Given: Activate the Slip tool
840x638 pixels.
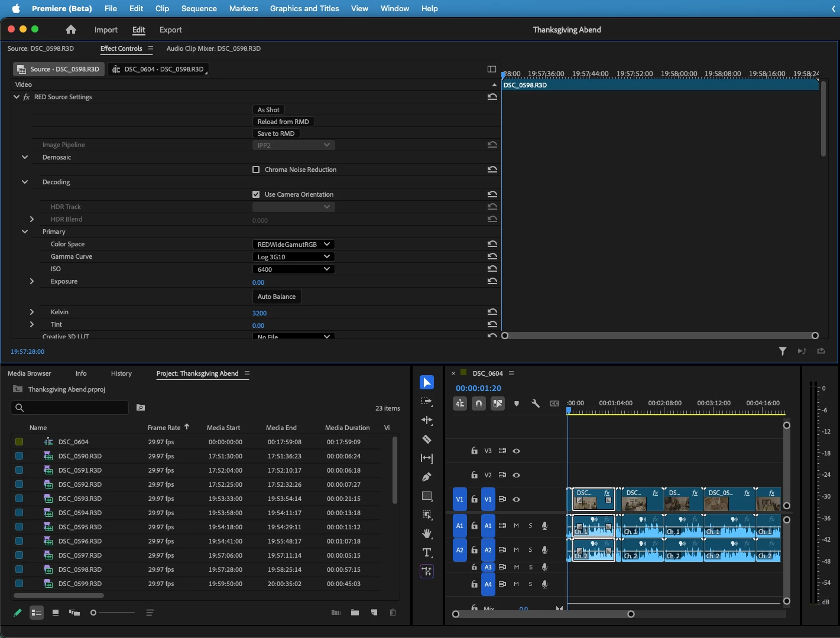Looking at the screenshot, I should [x=427, y=458].
